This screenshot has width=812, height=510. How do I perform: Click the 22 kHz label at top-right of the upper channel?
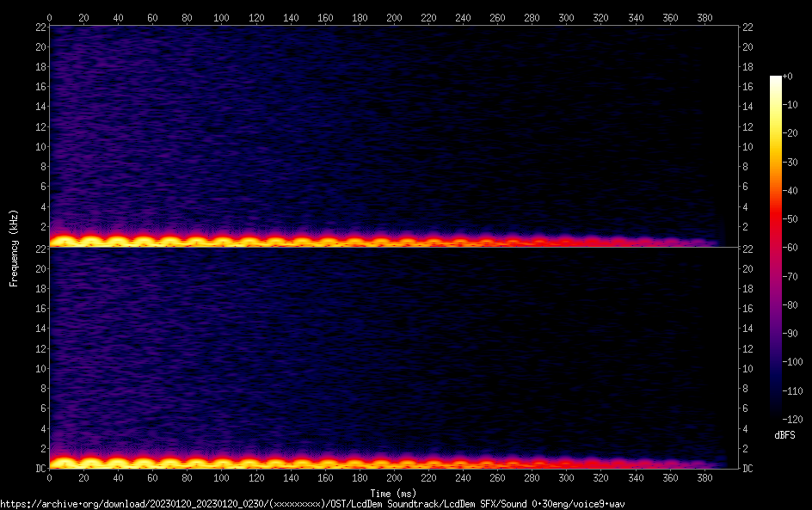(748, 28)
